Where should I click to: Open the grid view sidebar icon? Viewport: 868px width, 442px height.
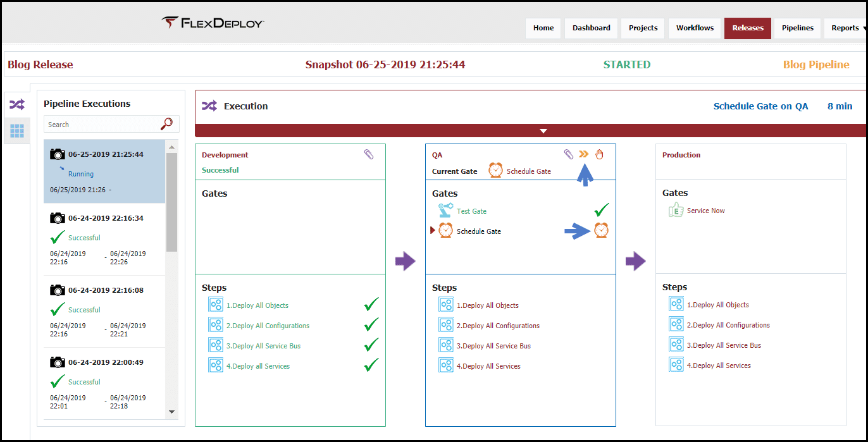click(17, 131)
